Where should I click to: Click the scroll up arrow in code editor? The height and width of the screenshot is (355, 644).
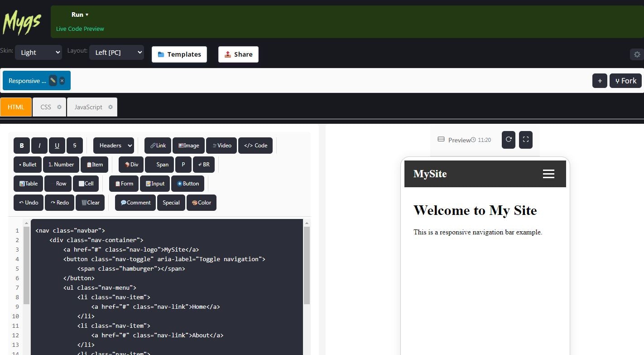coord(307,223)
